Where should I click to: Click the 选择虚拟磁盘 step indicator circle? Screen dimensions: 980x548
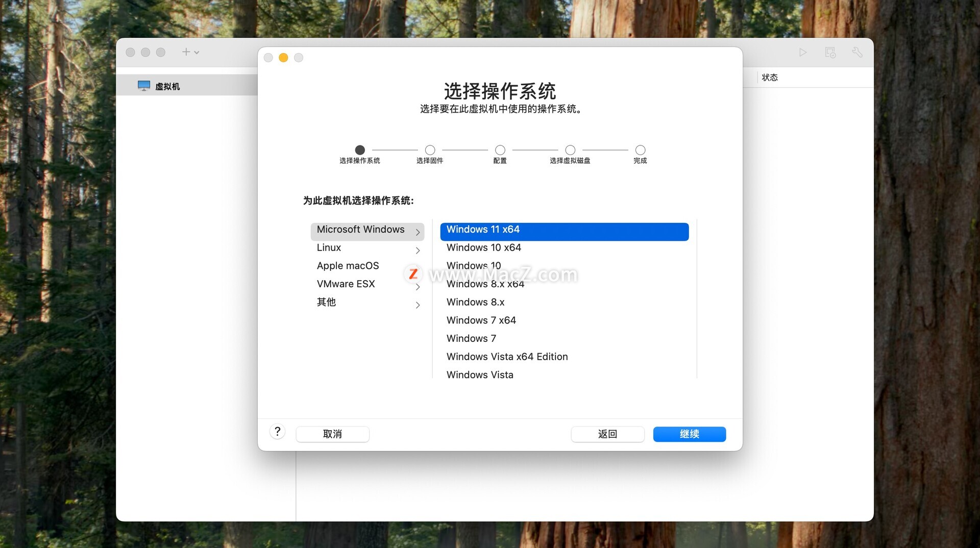570,150
